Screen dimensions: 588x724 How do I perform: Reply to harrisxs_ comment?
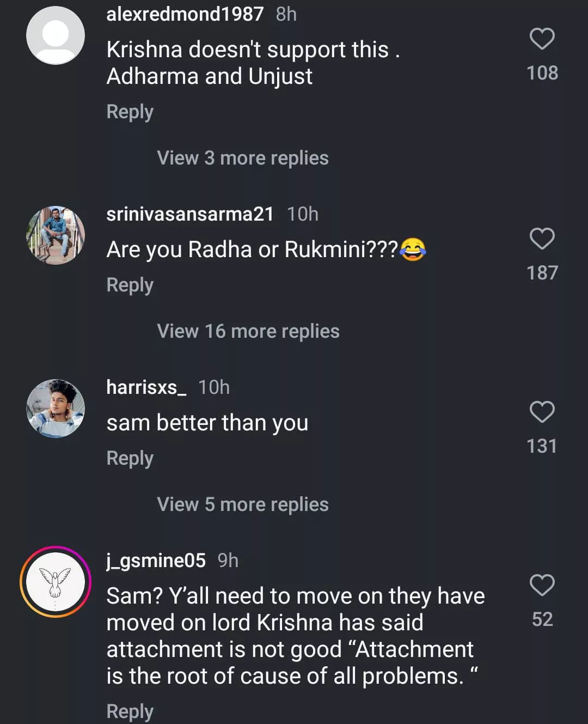click(x=130, y=458)
